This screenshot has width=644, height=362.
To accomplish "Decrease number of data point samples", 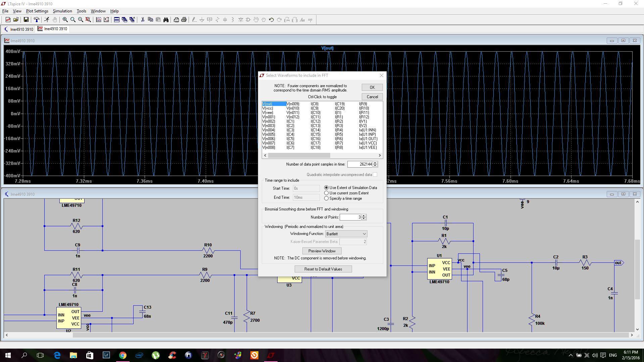I will (x=375, y=166).
